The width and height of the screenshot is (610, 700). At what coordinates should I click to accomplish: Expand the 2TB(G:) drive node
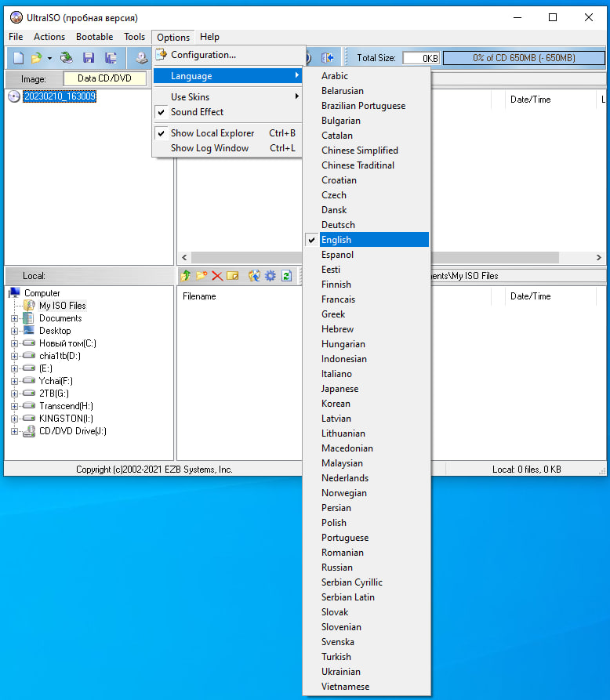pyautogui.click(x=14, y=394)
